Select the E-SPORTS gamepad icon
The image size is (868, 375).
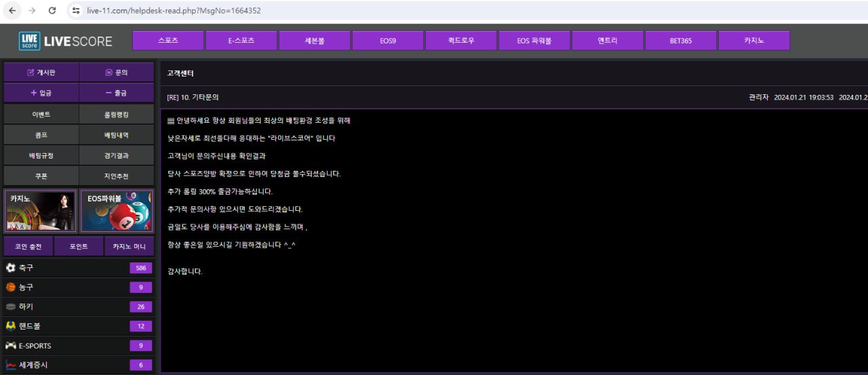tap(10, 346)
